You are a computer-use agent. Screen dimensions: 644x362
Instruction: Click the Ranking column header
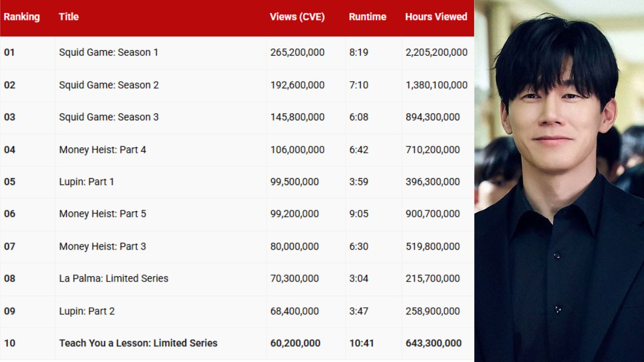[22, 17]
